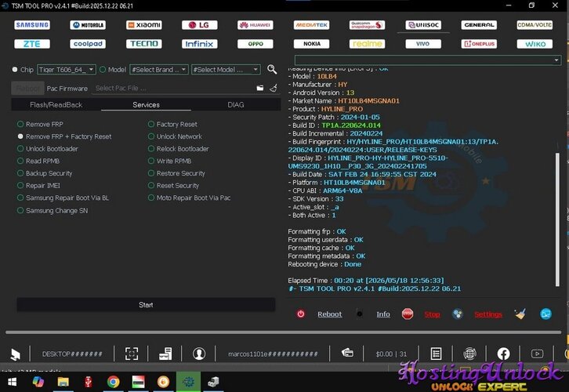Select Remove FRP option
Viewport: 569px width, 392px height.
click(40, 124)
